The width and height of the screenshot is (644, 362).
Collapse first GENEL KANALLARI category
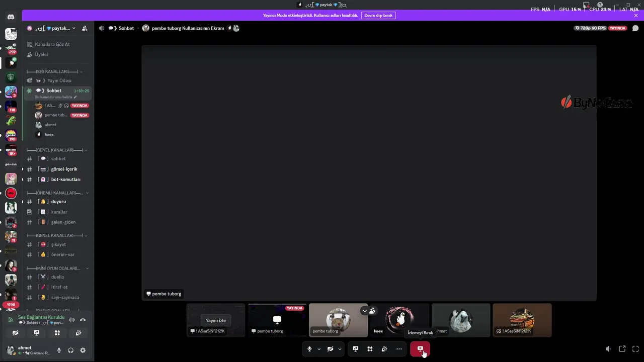(57, 150)
